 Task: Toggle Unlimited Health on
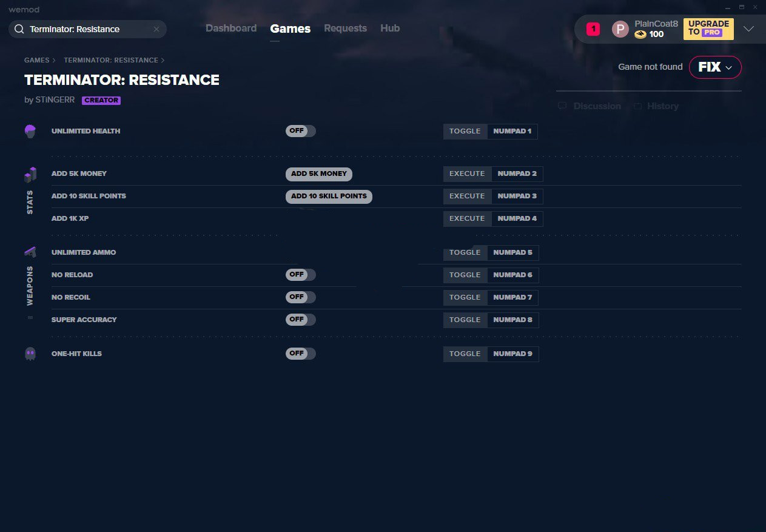pyautogui.click(x=301, y=131)
